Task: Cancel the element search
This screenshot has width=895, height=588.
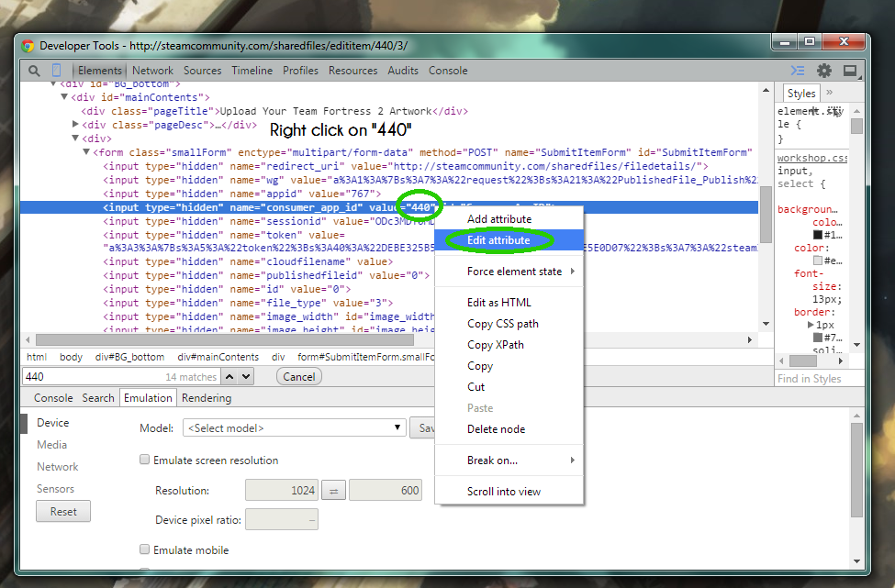Action: pyautogui.click(x=299, y=376)
